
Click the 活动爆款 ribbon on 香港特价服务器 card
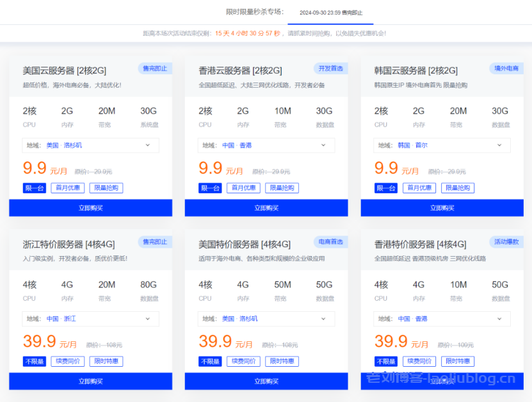pyautogui.click(x=506, y=242)
